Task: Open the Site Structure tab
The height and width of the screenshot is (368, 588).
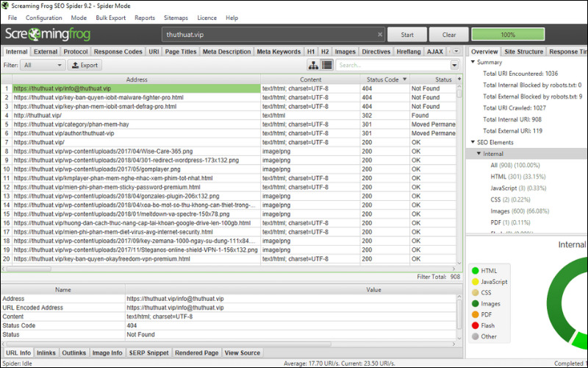Action: (x=523, y=52)
